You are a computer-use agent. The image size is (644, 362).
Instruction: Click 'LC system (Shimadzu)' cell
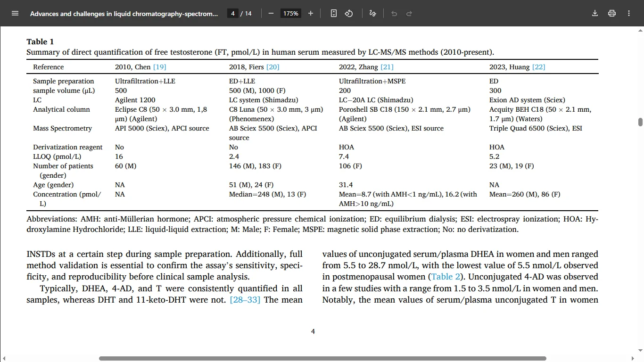pos(264,100)
